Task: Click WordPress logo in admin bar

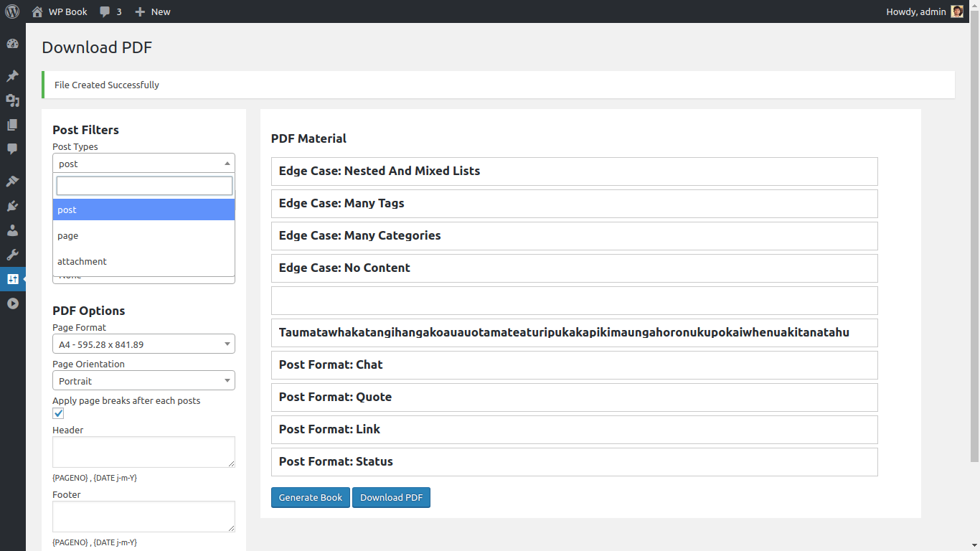Action: tap(12, 11)
